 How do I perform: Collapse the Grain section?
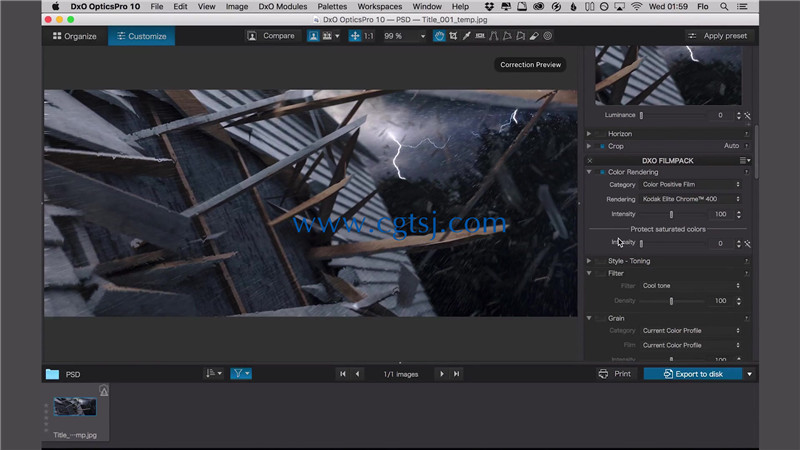pos(589,318)
